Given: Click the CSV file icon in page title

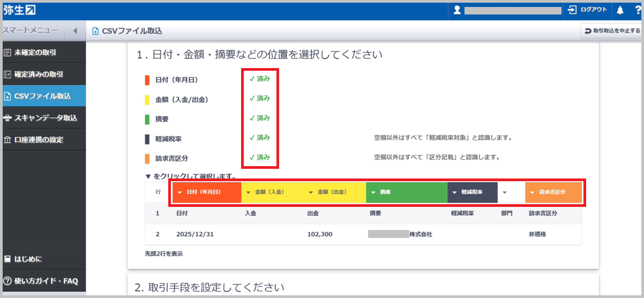Looking at the screenshot, I should [95, 31].
